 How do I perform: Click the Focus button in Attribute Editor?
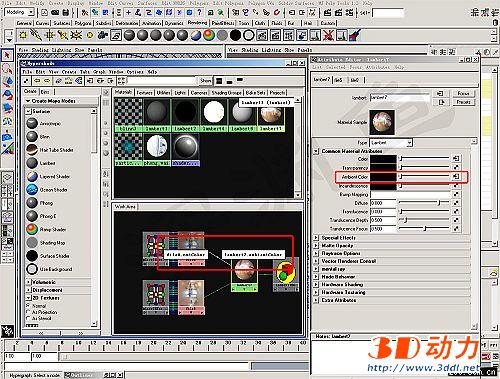(x=463, y=93)
